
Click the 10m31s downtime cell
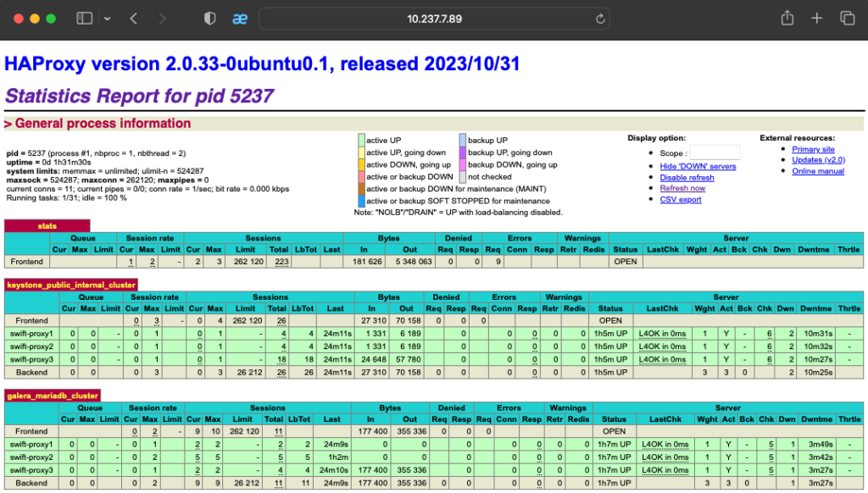coord(818,334)
